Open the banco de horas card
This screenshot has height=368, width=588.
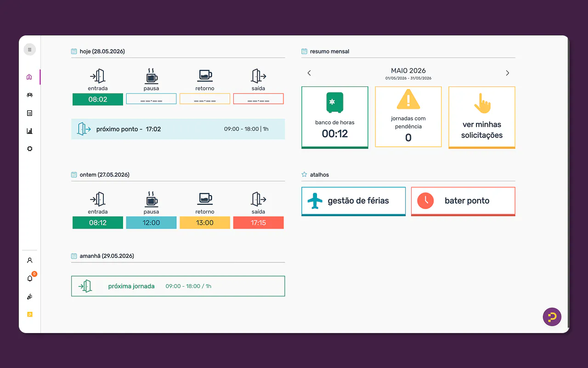[335, 117]
